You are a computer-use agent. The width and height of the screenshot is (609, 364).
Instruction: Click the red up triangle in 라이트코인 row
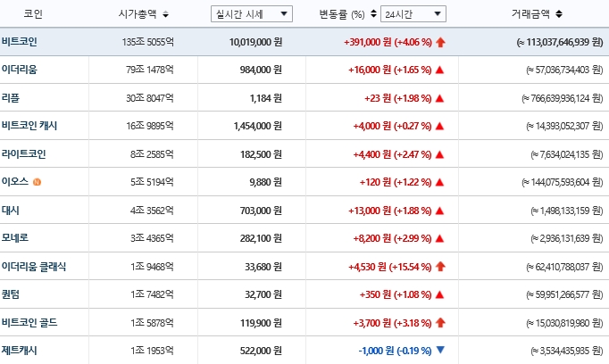click(439, 154)
